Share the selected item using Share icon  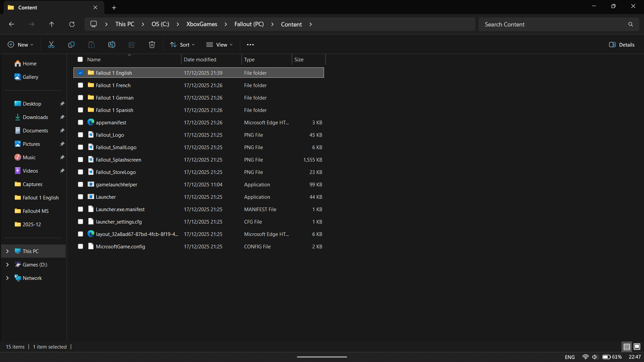coord(131,44)
